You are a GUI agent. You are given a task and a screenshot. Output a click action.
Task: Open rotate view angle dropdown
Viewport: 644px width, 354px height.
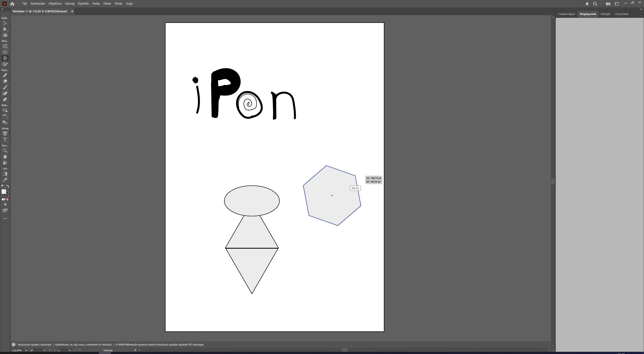coord(45,350)
